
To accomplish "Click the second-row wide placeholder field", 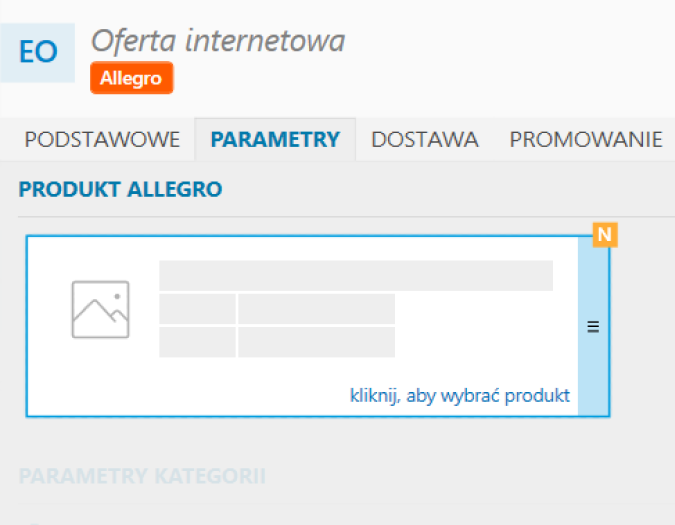I will [x=316, y=309].
